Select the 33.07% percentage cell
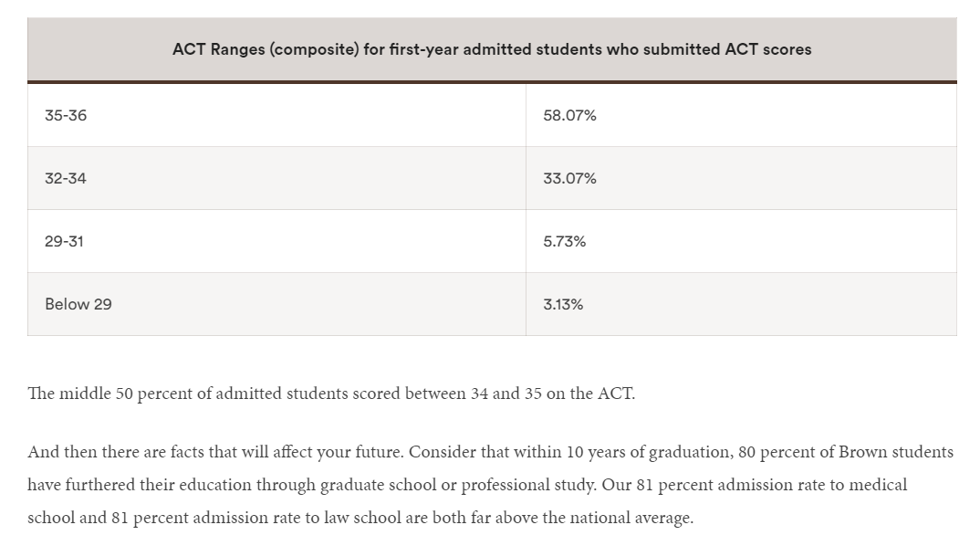The height and width of the screenshot is (546, 980). [x=569, y=179]
